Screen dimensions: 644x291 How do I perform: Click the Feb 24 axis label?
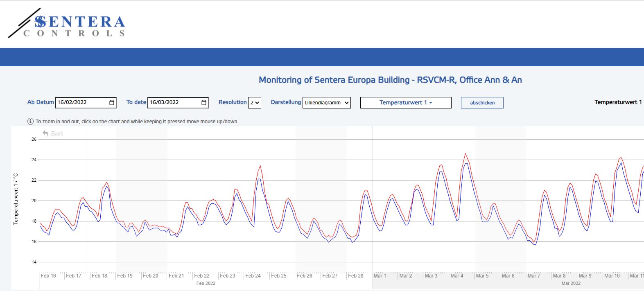(x=253, y=276)
